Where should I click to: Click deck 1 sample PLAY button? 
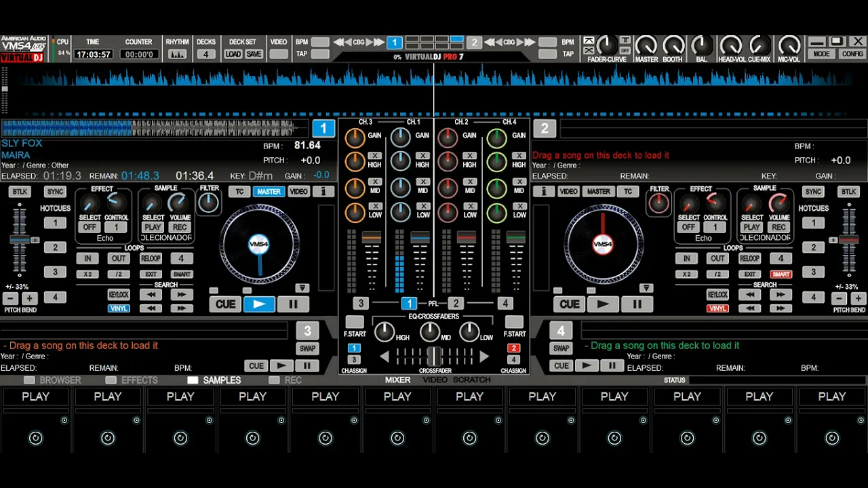[x=153, y=227]
